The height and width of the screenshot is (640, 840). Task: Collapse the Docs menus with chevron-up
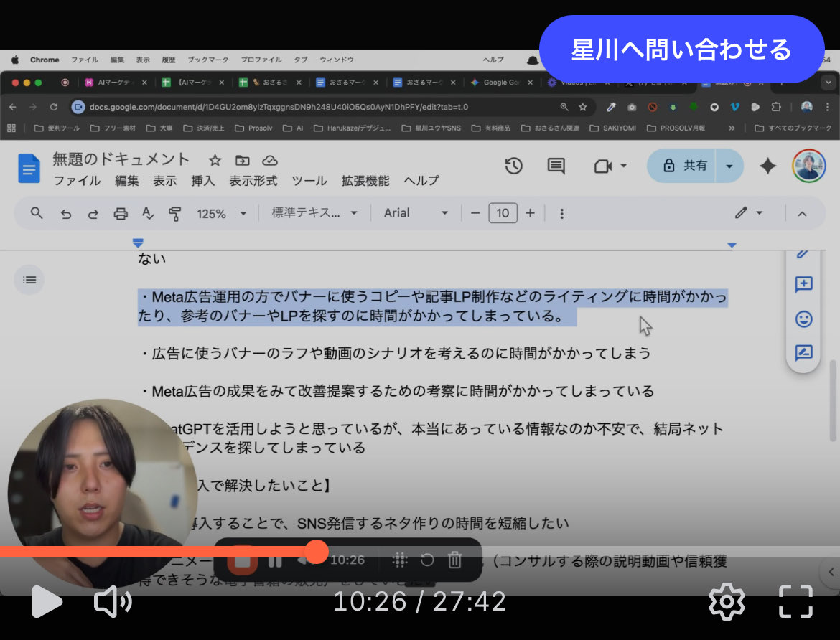802,214
